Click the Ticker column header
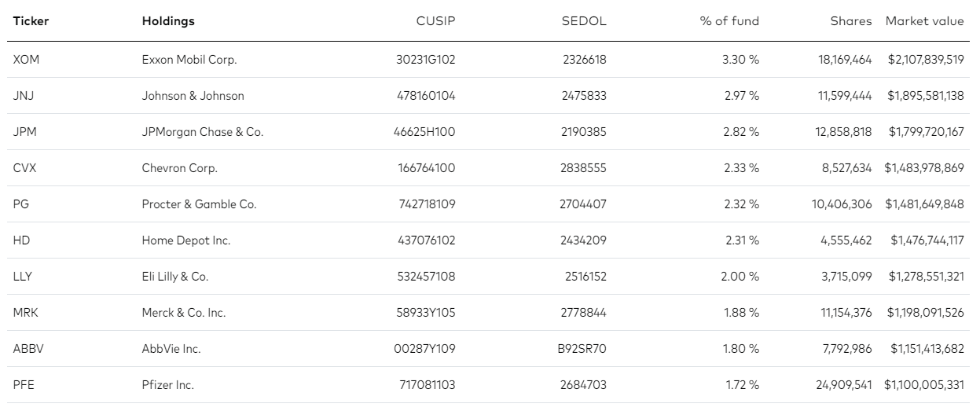The image size is (980, 411). coord(31,21)
